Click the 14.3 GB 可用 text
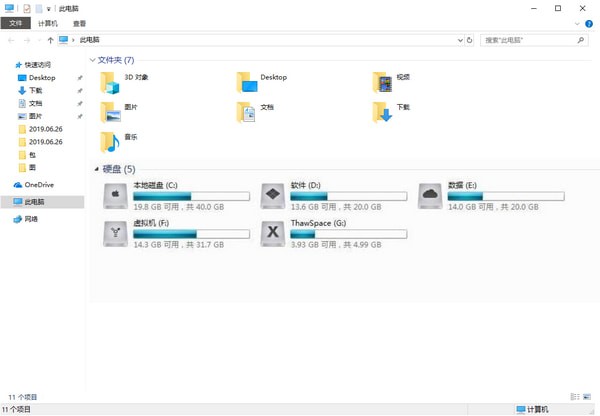 point(156,245)
